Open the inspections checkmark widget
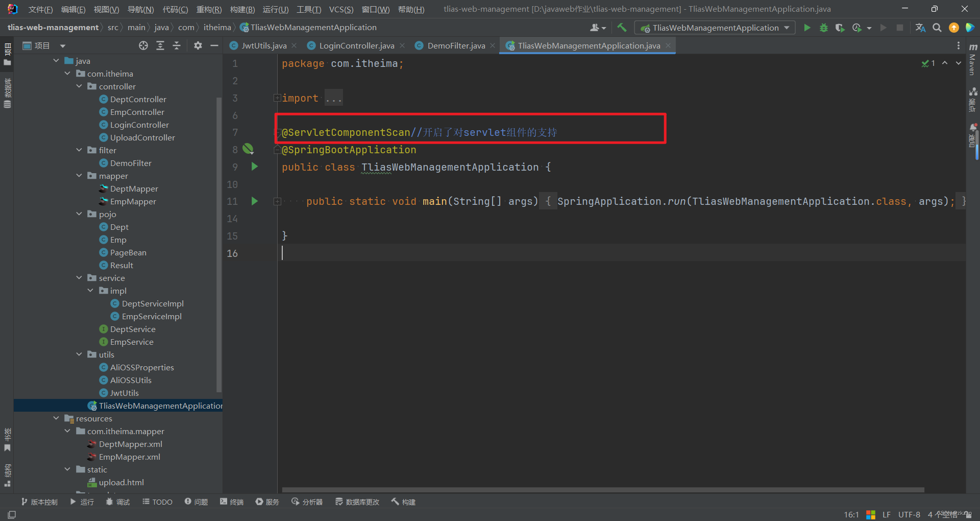Image resolution: width=980 pixels, height=521 pixels. [x=928, y=63]
